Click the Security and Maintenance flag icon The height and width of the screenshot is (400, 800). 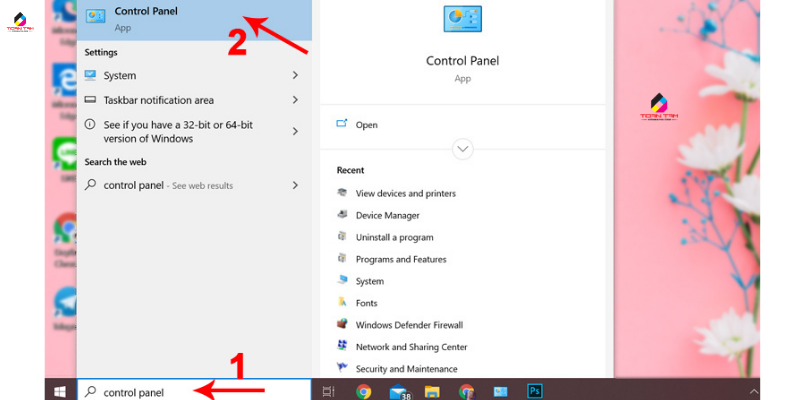click(342, 367)
